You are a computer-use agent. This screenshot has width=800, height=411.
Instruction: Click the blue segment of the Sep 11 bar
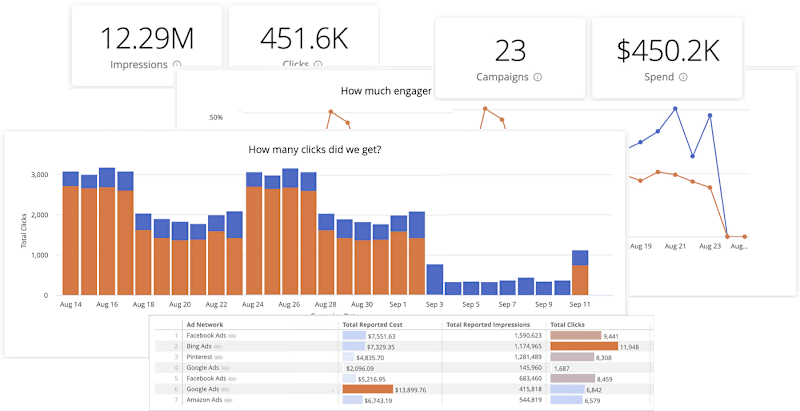[580, 258]
